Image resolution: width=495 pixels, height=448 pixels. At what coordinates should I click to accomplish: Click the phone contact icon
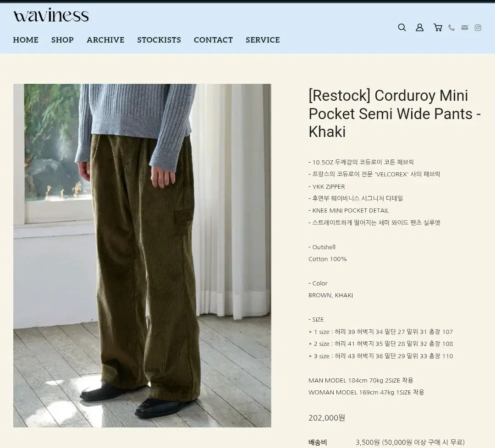[452, 28]
